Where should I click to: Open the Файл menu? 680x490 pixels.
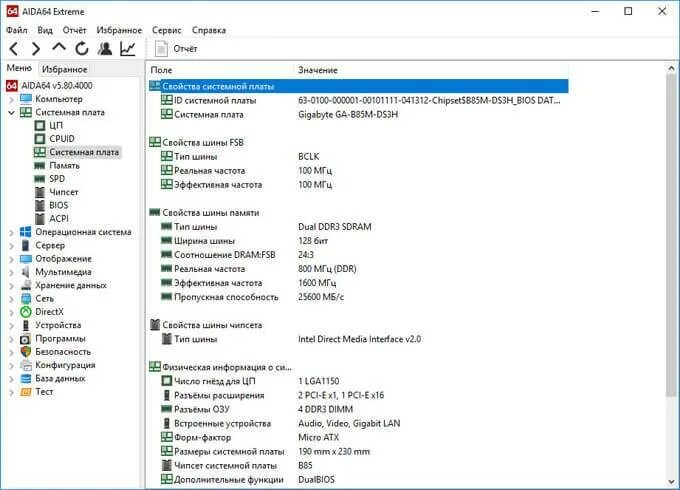[17, 30]
